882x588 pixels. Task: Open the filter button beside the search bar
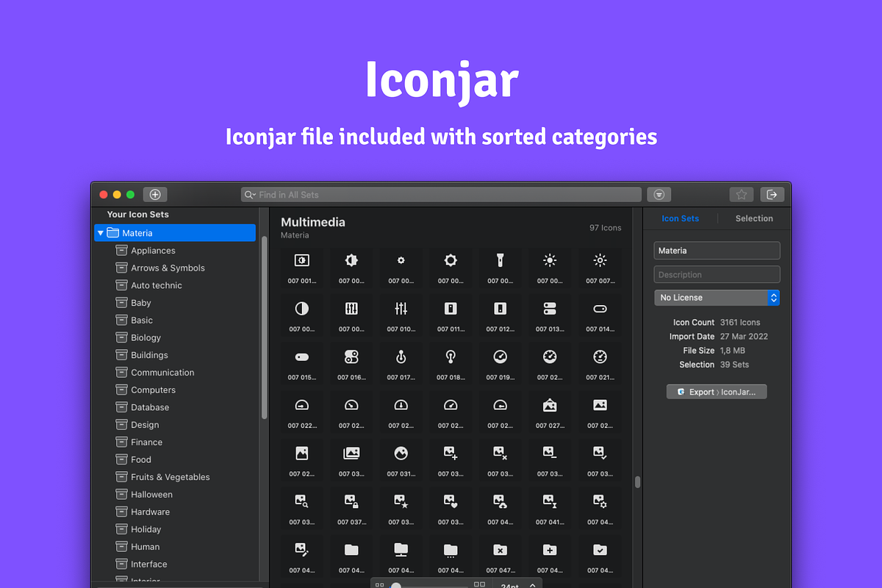click(x=659, y=195)
